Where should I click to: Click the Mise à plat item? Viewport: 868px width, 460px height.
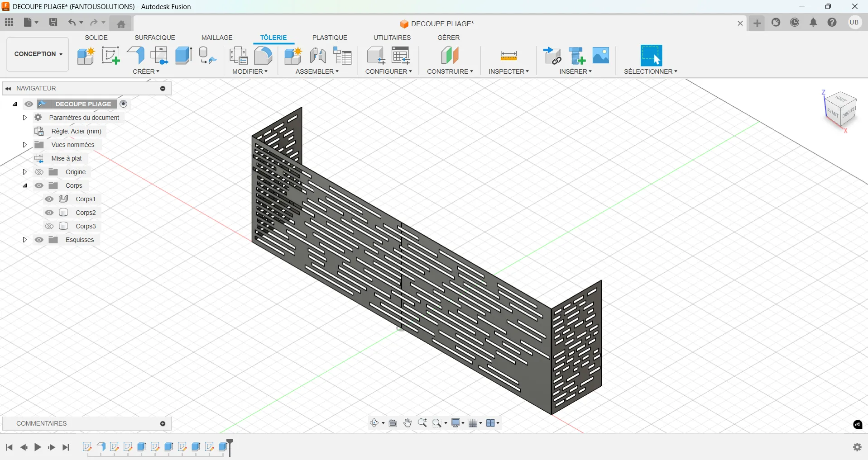67,158
